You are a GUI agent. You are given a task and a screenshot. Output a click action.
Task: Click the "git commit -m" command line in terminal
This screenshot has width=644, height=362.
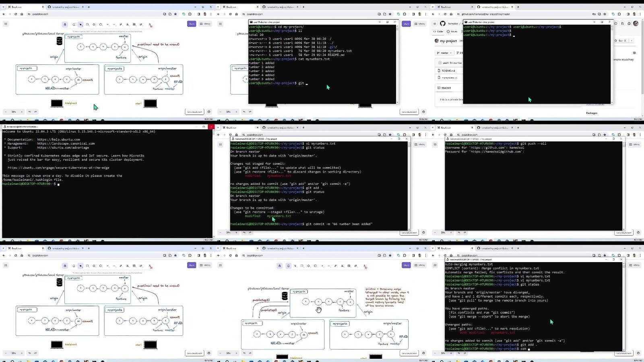(301, 224)
